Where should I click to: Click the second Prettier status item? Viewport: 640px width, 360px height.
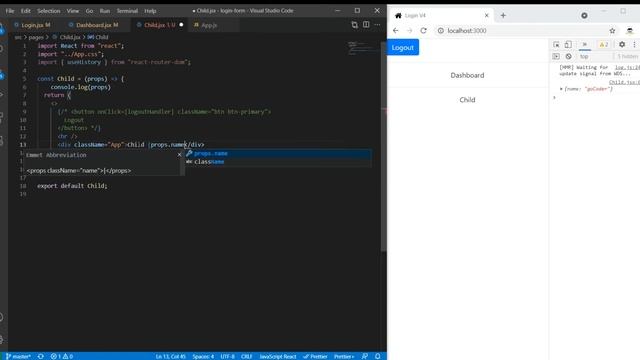(x=344, y=356)
